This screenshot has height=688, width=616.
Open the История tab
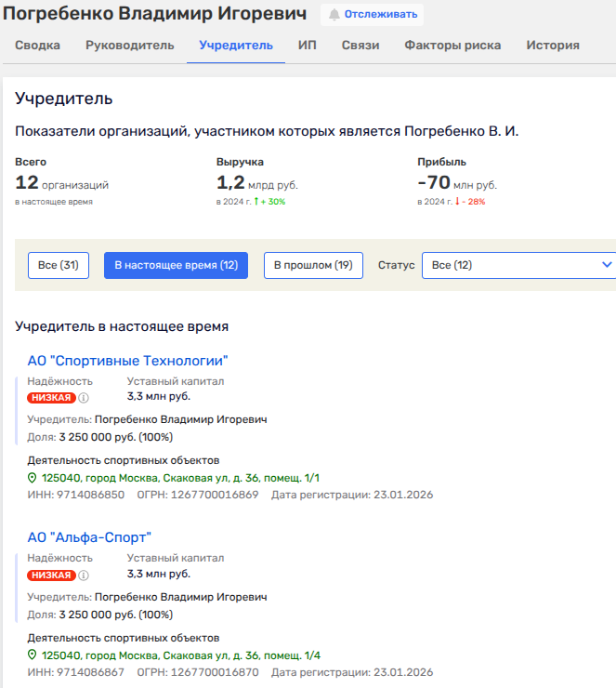553,45
